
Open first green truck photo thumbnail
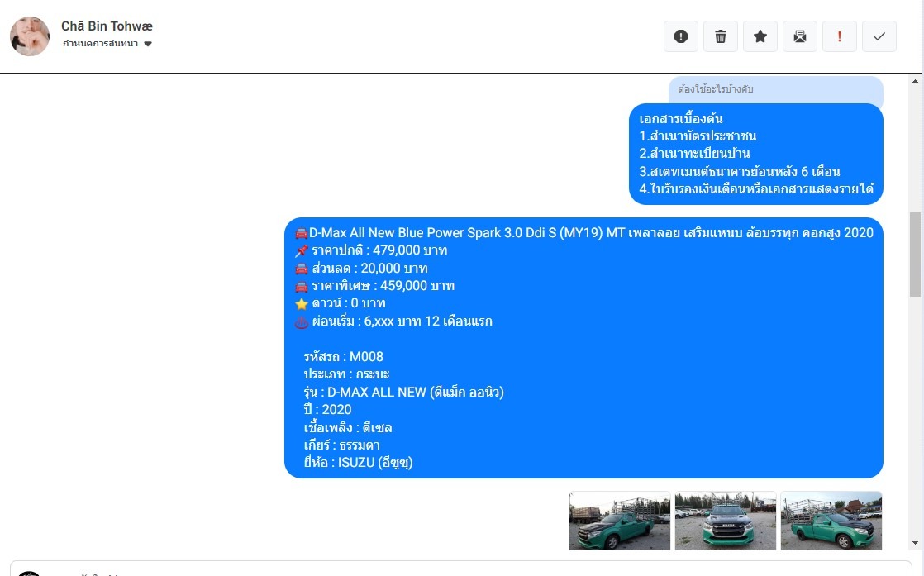(x=619, y=521)
